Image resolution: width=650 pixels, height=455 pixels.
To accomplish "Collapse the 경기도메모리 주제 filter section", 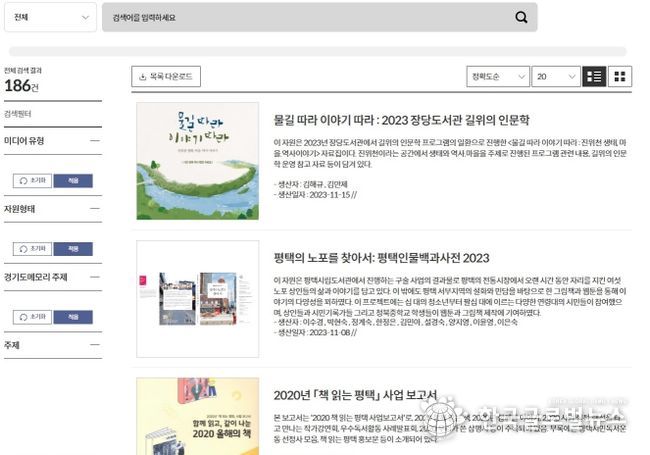I will click(95, 276).
